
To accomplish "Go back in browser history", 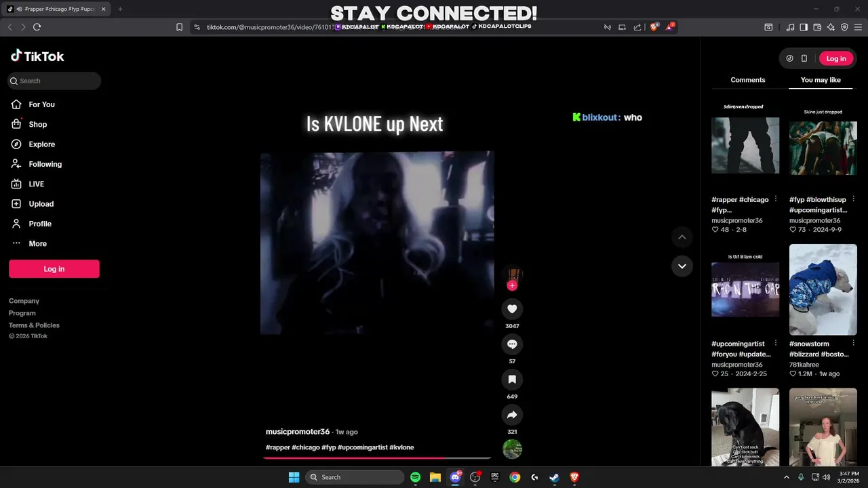I will coord(9,27).
